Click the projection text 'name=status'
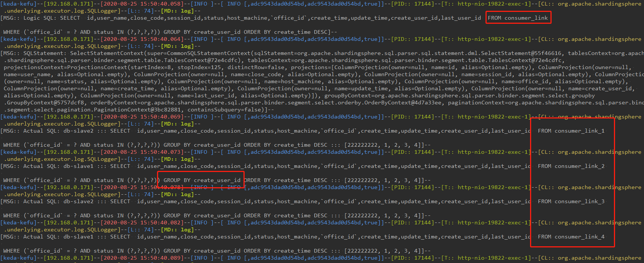This screenshot has height=263, width=644. tap(65, 81)
